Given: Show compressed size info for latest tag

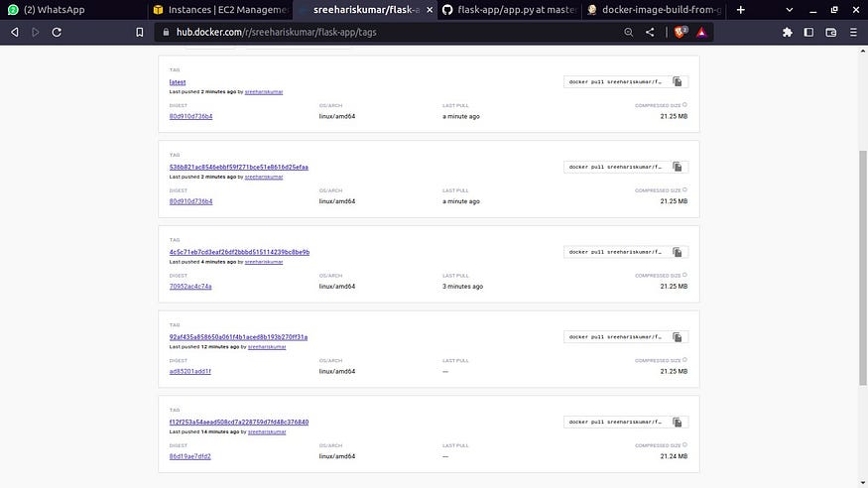Looking at the screenshot, I should 684,104.
